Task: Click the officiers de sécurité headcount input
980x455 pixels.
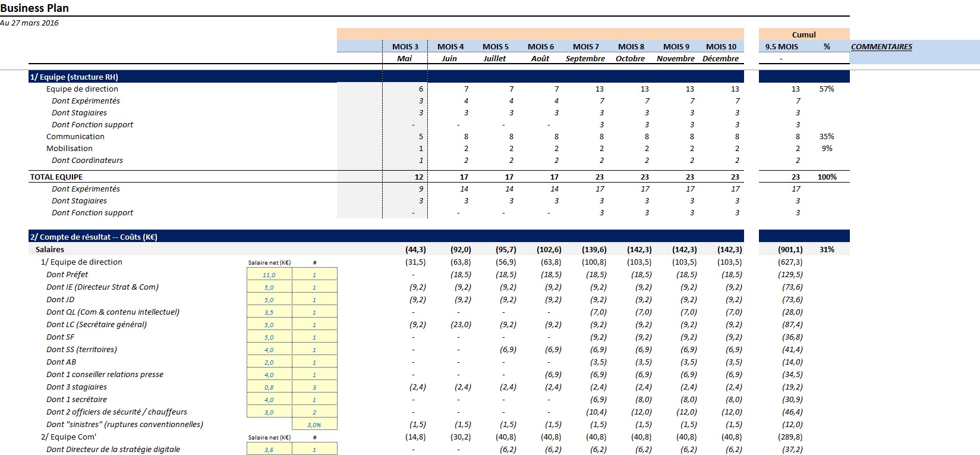Action: tap(314, 412)
